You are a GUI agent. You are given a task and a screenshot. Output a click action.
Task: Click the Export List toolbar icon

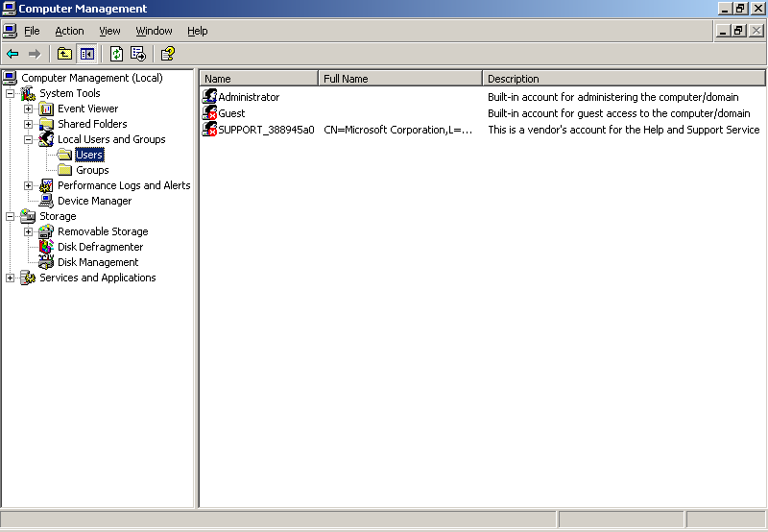(x=138, y=54)
